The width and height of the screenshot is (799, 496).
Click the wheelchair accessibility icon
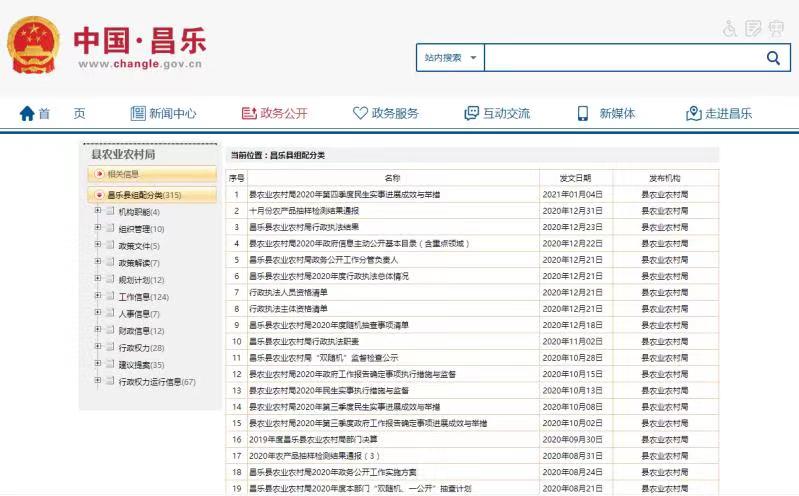(x=731, y=28)
